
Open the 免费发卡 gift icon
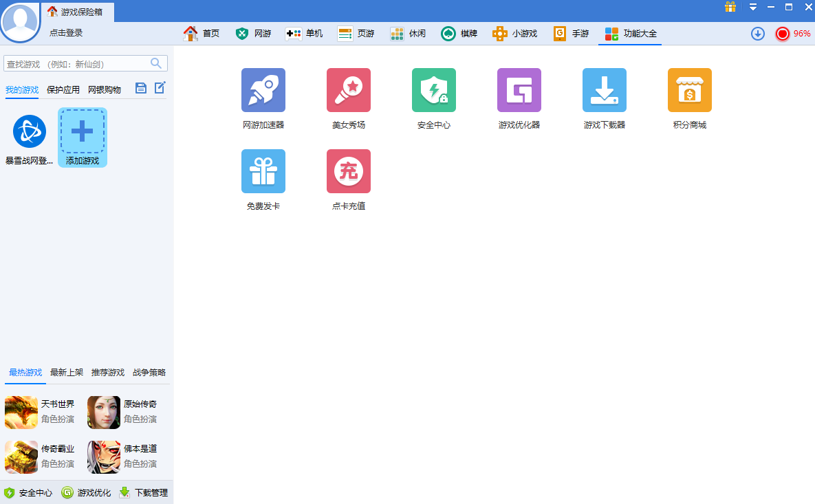pos(263,171)
